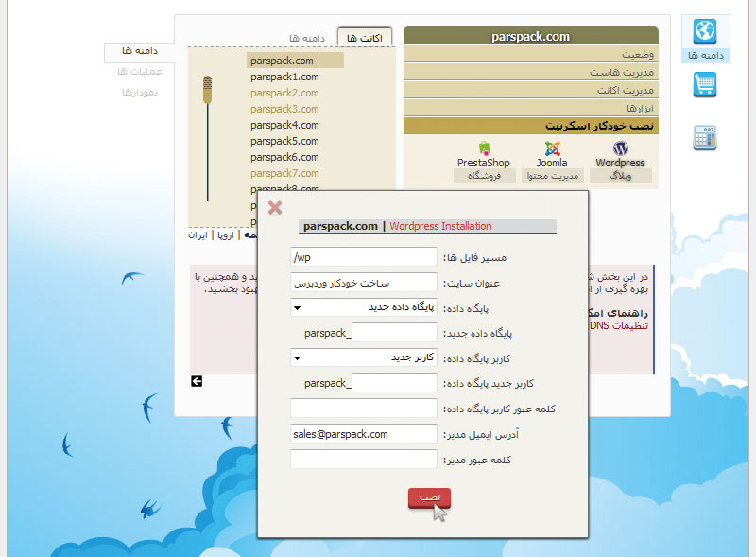The height and width of the screenshot is (557, 756).
Task: Click the domain list scrollbar handle
Action: click(x=207, y=89)
